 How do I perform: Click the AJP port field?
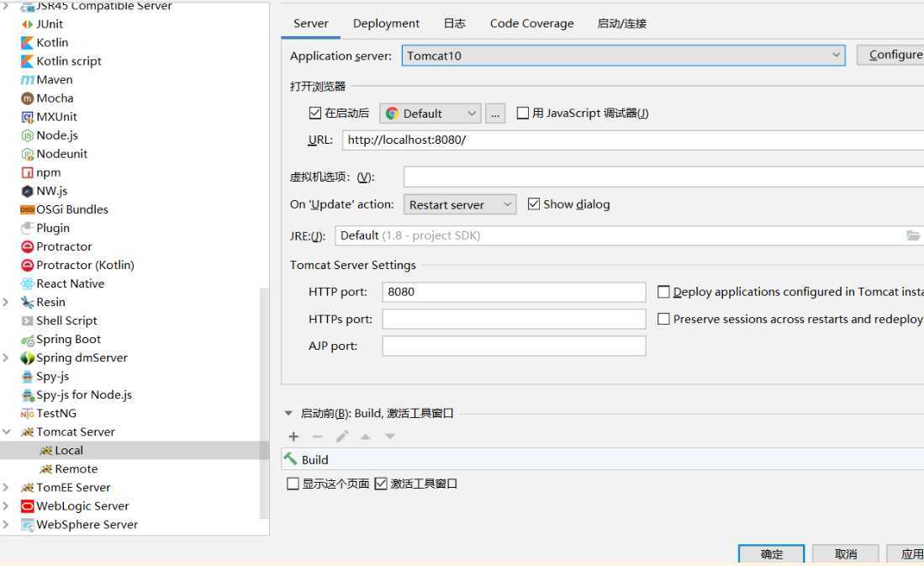coord(514,346)
